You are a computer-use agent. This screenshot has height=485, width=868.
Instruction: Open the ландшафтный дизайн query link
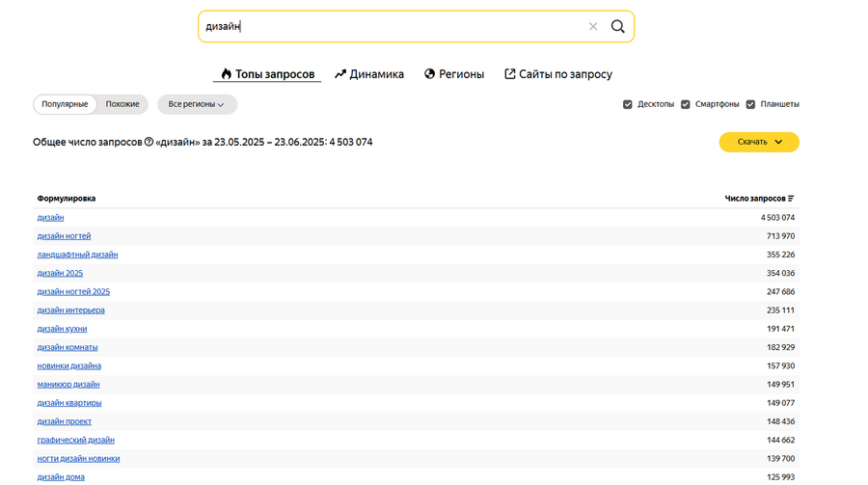[77, 255]
